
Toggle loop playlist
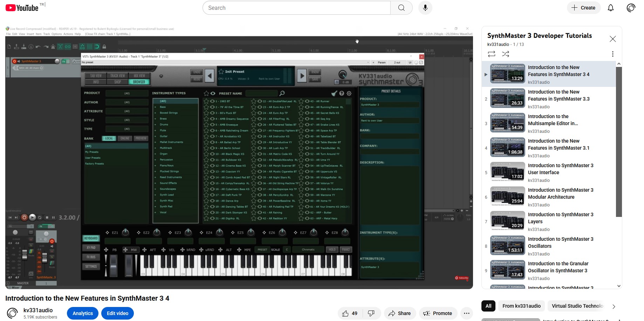[491, 54]
